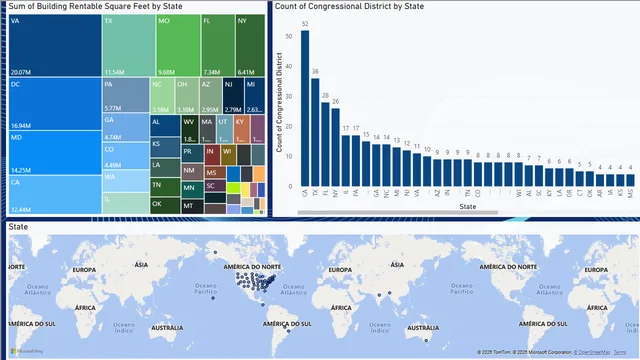Select the MA treemap tile

pyautogui.click(x=207, y=129)
